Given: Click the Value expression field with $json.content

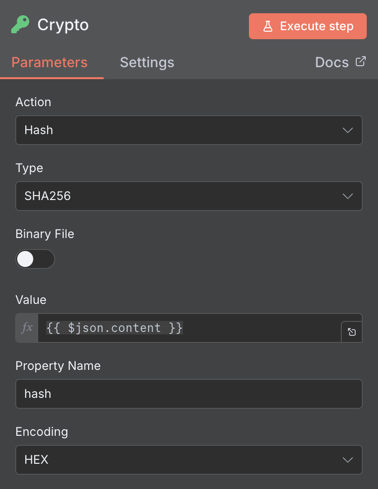Looking at the screenshot, I should click(189, 328).
